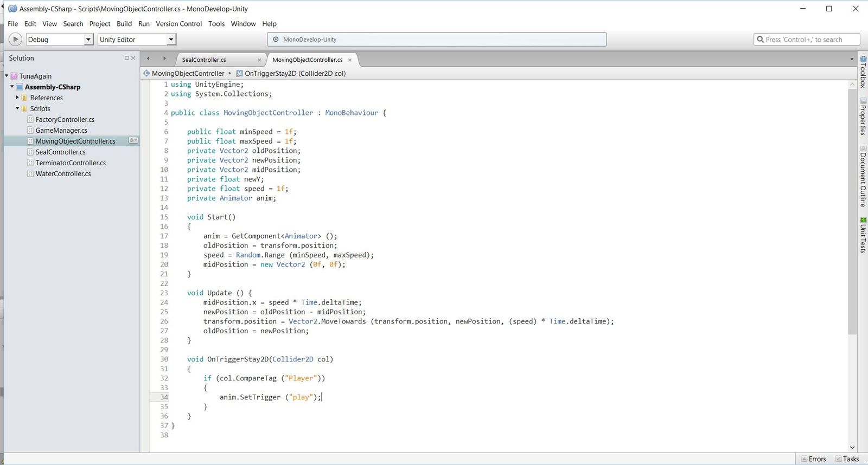This screenshot has width=868, height=465.
Task: Select SealController.cs in the solution tree
Action: point(60,152)
